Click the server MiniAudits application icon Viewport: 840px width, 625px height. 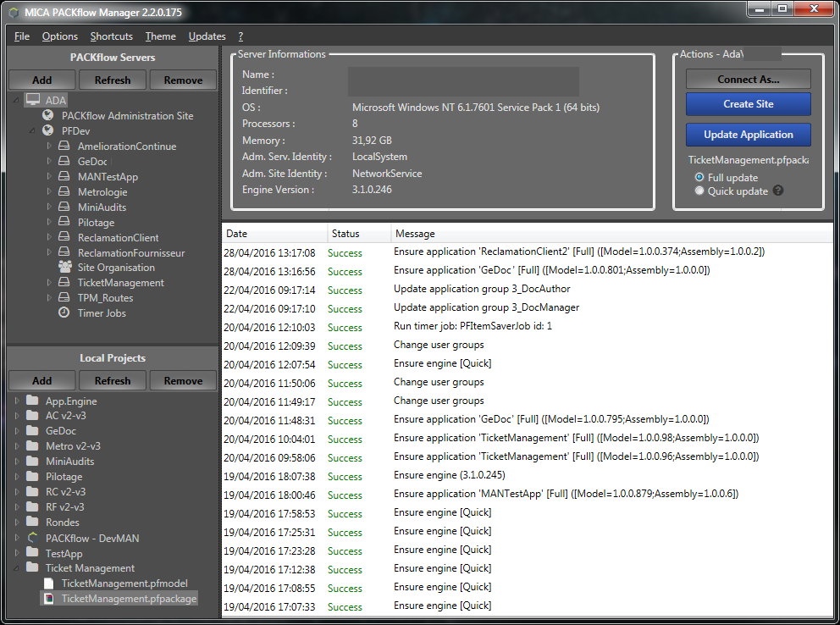64,206
